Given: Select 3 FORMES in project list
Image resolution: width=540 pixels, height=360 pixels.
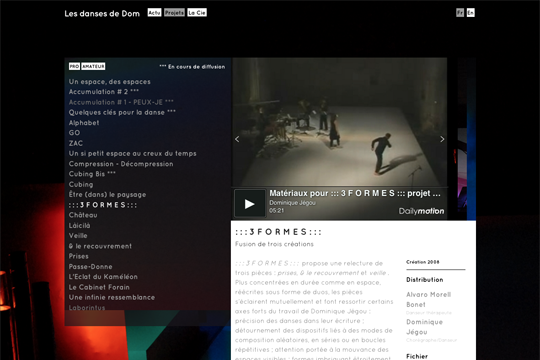Looking at the screenshot, I should [103, 205].
